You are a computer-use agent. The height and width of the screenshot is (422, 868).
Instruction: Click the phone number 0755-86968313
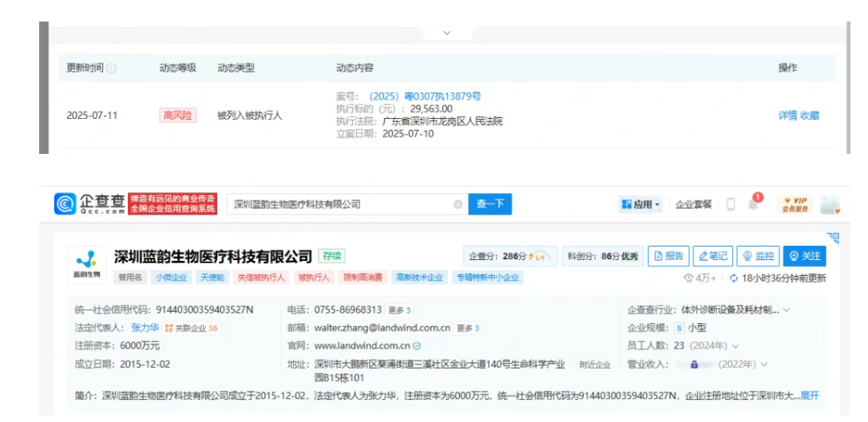click(x=347, y=310)
